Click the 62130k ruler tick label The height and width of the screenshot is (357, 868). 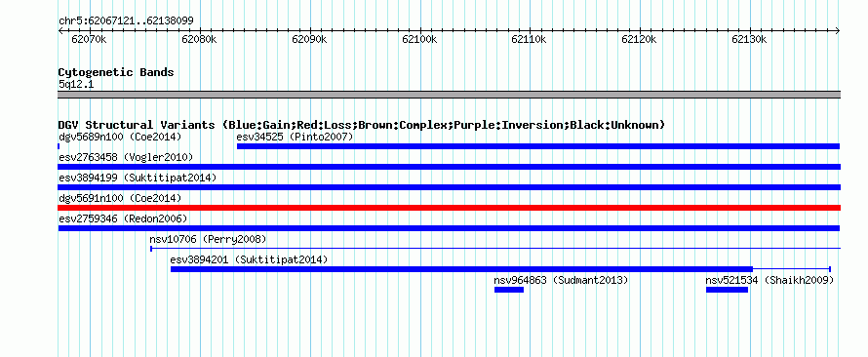(749, 39)
